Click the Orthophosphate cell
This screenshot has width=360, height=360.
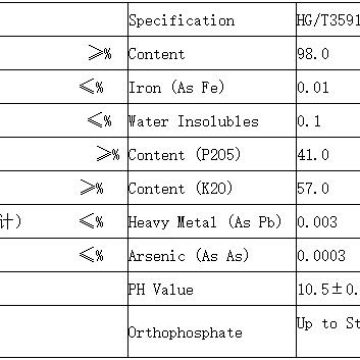pyautogui.click(x=212, y=331)
